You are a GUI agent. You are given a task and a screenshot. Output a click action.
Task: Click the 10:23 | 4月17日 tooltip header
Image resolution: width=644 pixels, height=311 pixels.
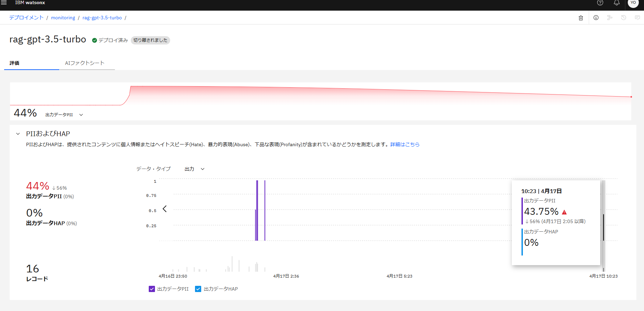click(541, 191)
